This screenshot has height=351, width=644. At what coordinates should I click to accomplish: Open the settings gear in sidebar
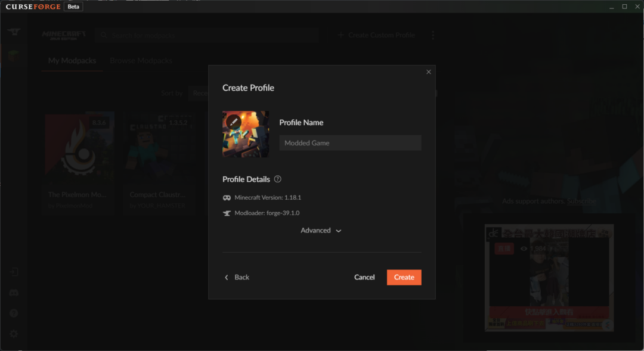14,334
